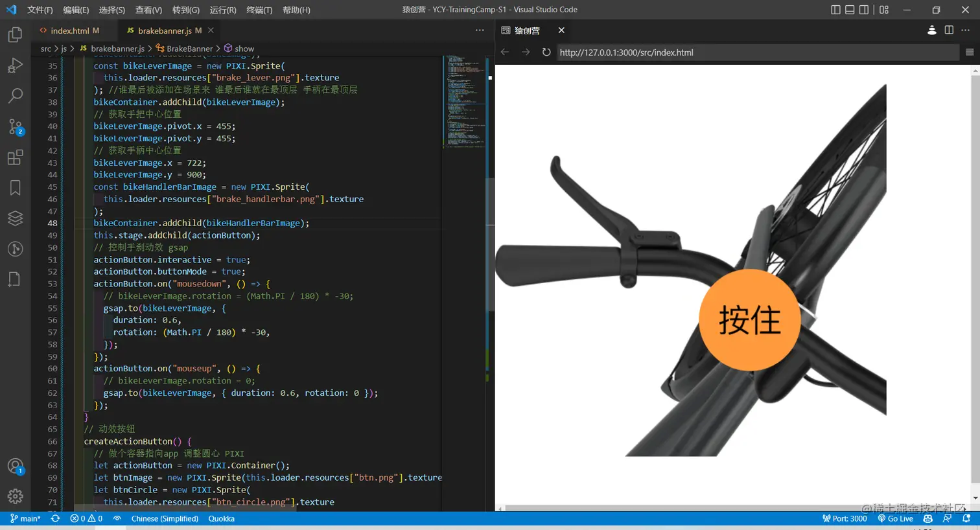Open the 终端(T) menu

pos(259,10)
